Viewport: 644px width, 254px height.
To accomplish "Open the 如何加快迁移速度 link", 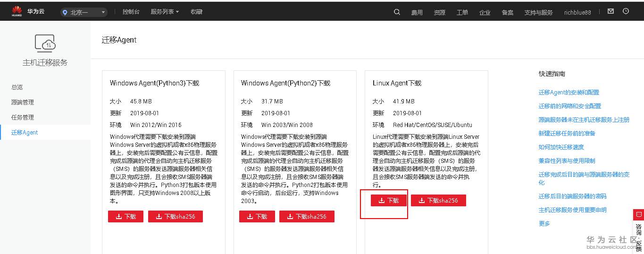I will [561, 147].
